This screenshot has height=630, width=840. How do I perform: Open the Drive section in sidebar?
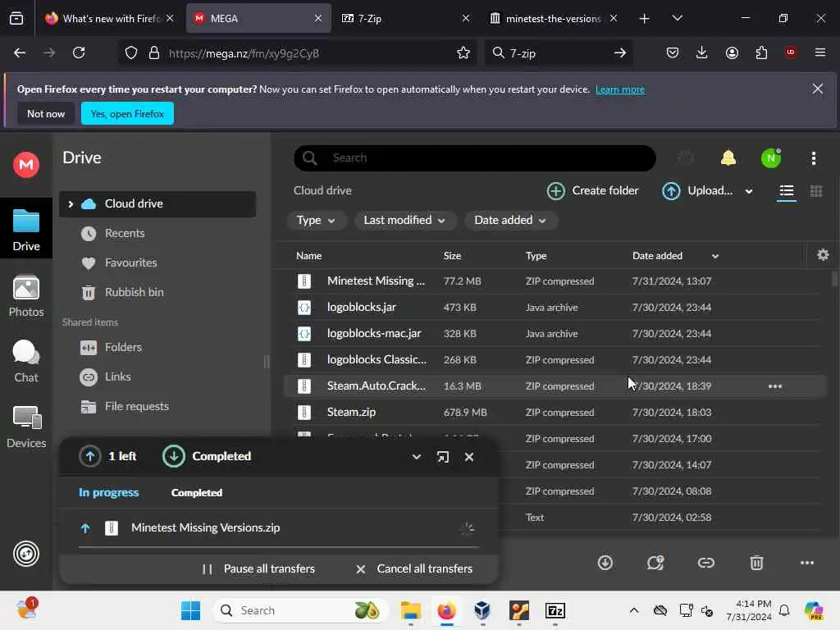(26, 229)
